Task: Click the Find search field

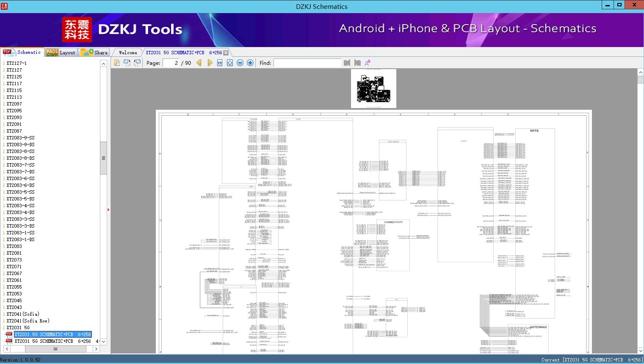Action: (307, 63)
